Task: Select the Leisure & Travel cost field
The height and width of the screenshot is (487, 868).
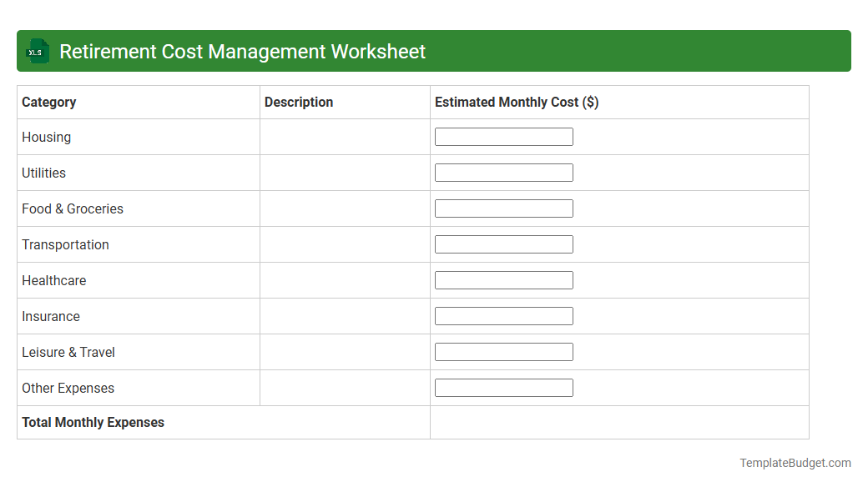Action: pyautogui.click(x=503, y=352)
